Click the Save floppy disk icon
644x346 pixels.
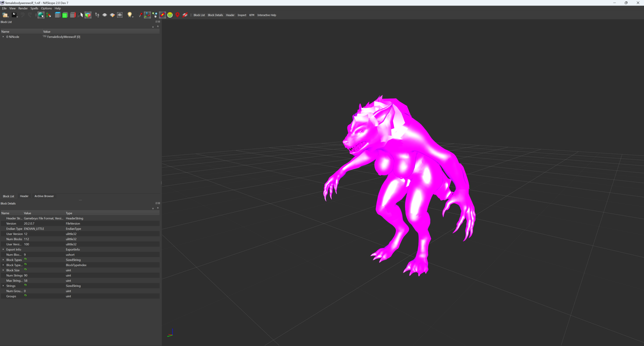[14, 15]
